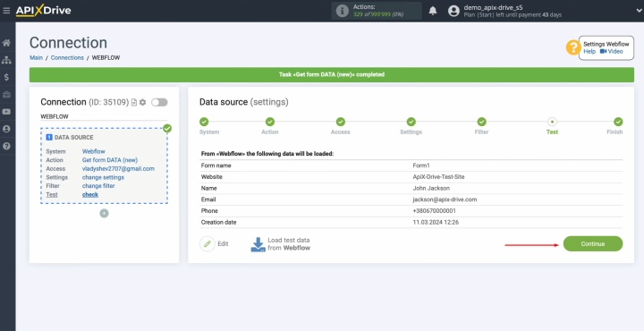This screenshot has width=644, height=331.
Task: Toggle the connection on/off switch
Action: click(159, 102)
